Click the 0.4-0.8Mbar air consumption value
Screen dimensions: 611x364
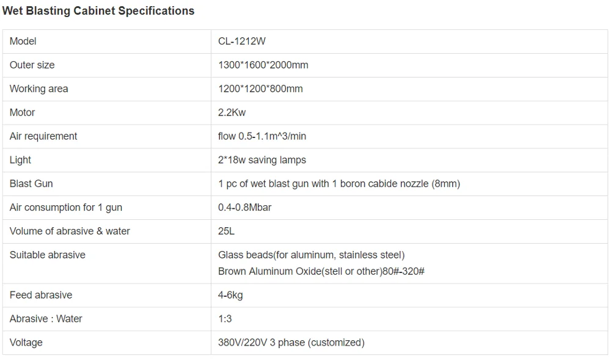click(245, 208)
